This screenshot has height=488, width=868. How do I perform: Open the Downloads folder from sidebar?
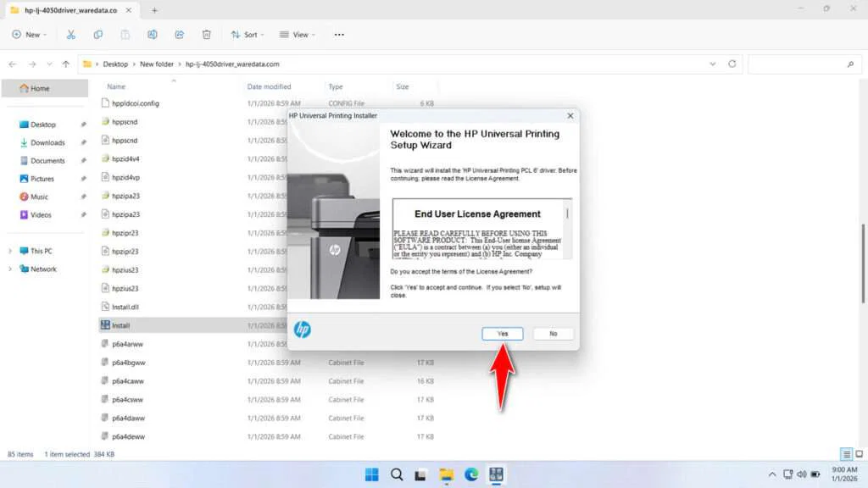coord(46,142)
